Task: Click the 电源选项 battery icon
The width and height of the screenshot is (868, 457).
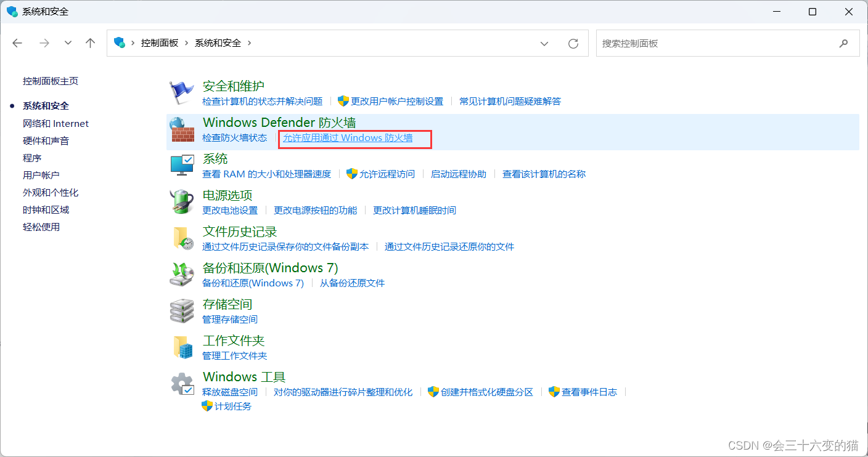Action: (181, 201)
